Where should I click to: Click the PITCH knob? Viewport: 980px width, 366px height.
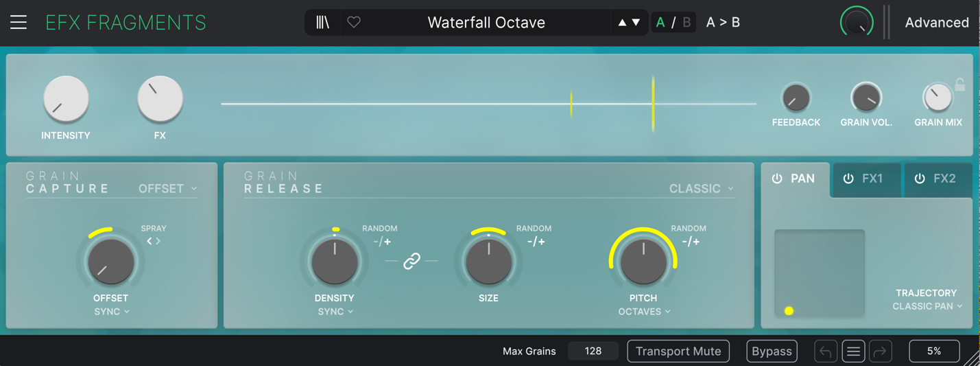pyautogui.click(x=643, y=262)
